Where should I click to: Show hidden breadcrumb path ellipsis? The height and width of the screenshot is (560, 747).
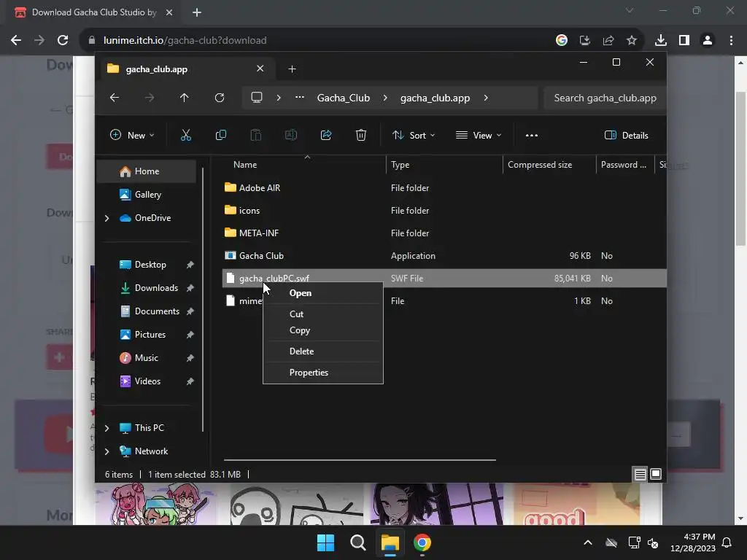pos(300,98)
